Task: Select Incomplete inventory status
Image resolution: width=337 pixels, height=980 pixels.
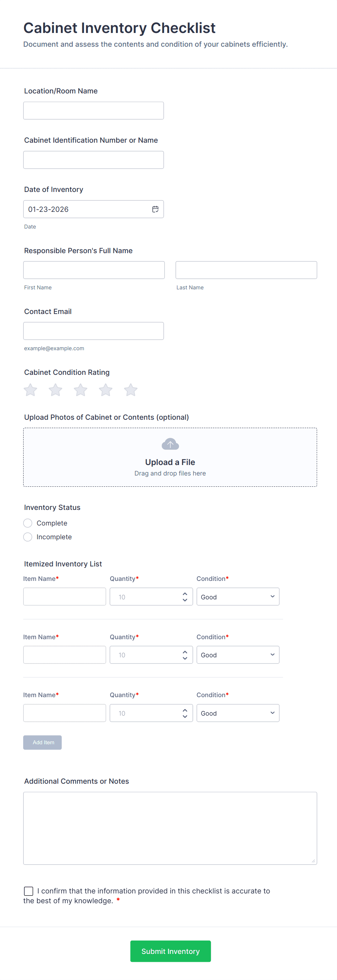Action: (28, 537)
